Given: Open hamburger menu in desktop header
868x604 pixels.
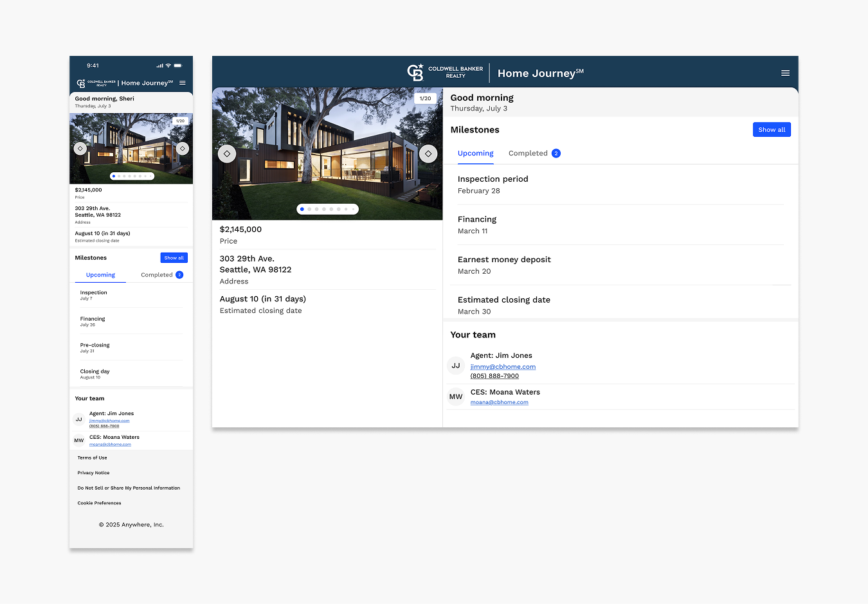Looking at the screenshot, I should click(785, 73).
